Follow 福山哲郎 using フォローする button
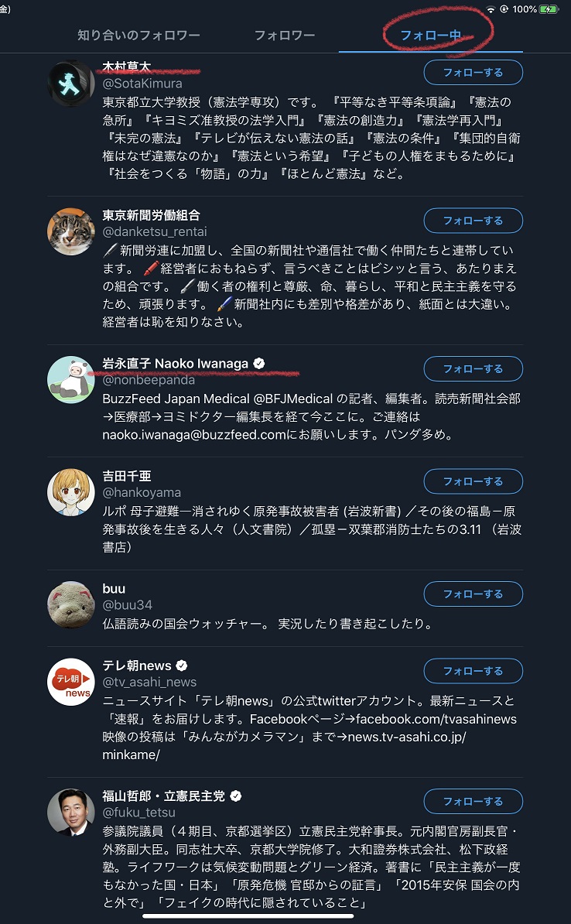Screen dimensions: 571x924 point(474,802)
